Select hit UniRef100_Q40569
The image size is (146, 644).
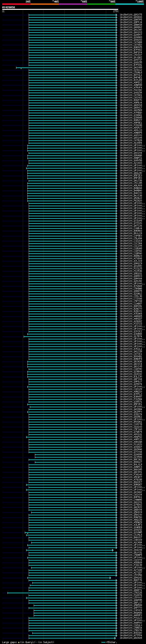pyautogui.click(x=131, y=110)
